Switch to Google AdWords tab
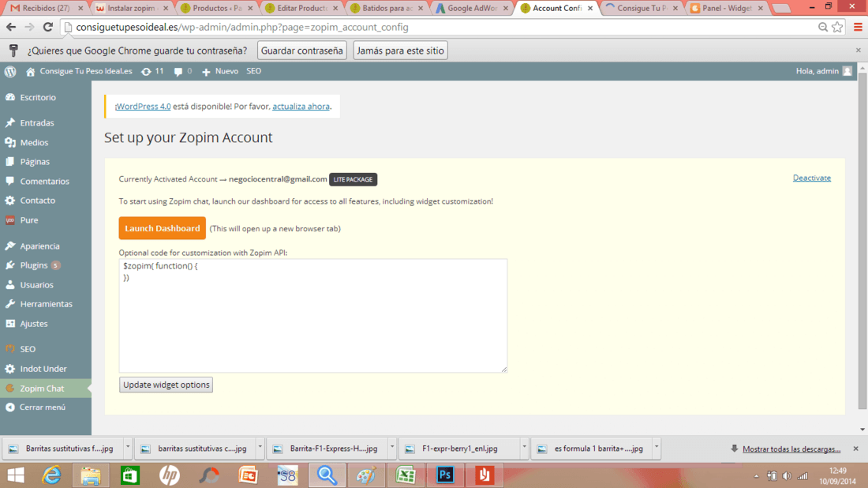 click(x=470, y=9)
